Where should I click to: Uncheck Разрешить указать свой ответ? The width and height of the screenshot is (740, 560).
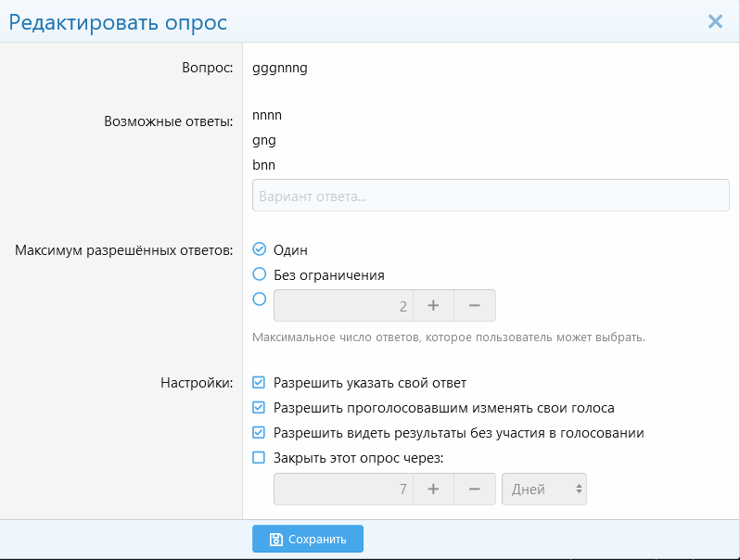point(259,382)
